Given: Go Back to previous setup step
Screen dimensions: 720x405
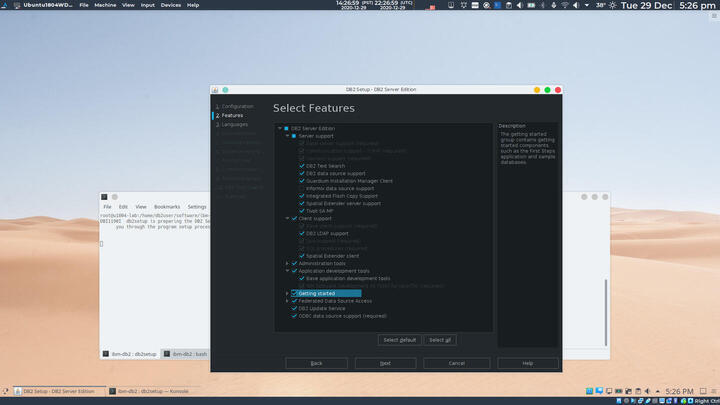Looking at the screenshot, I should click(316, 363).
